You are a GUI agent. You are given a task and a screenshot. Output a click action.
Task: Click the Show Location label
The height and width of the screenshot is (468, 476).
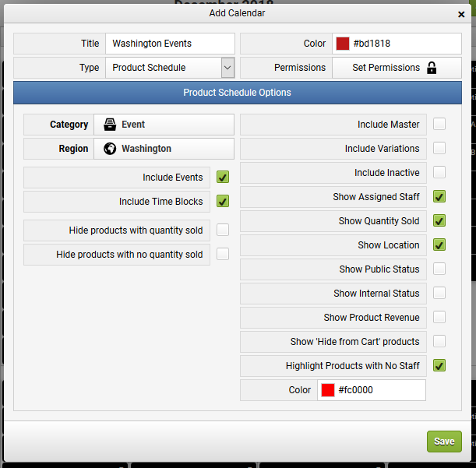388,245
